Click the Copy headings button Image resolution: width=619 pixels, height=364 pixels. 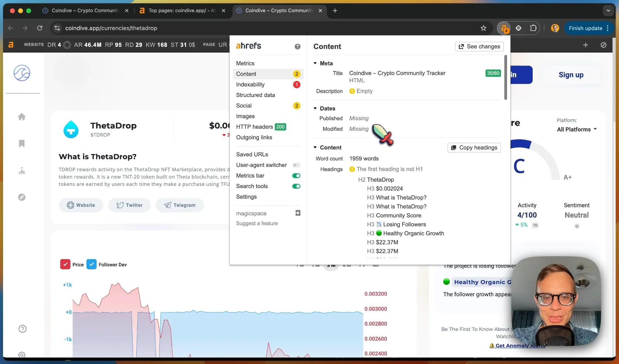tap(474, 148)
